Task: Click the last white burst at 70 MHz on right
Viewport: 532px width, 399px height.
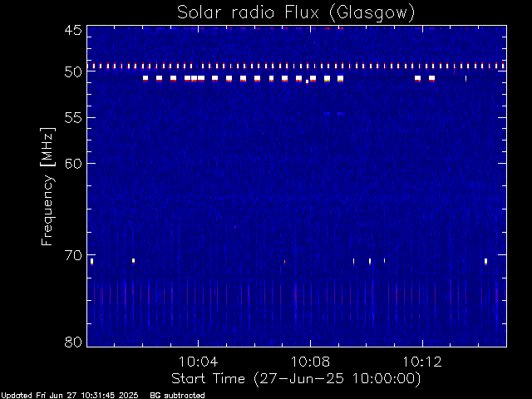Action: (485, 261)
